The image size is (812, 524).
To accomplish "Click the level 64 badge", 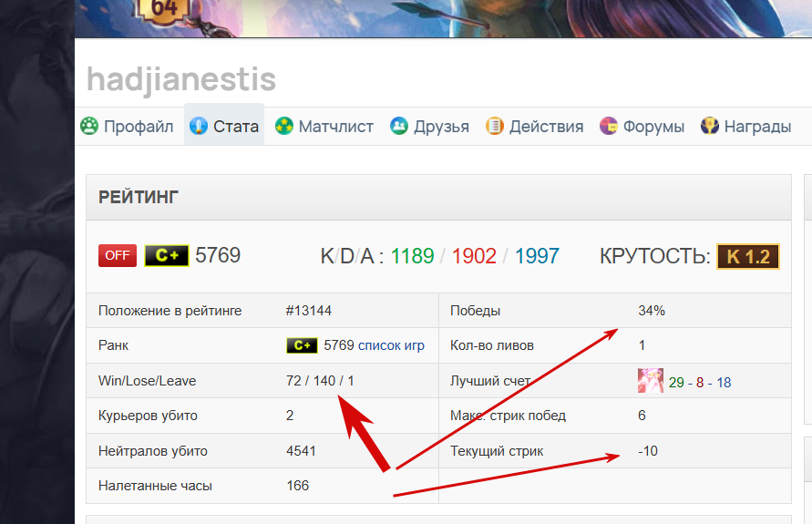I will [x=162, y=11].
